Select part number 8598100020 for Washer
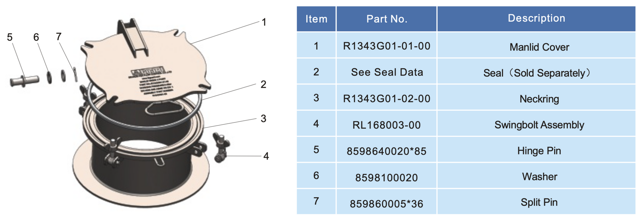Image resolution: width=644 pixels, height=222 pixels. (x=386, y=178)
